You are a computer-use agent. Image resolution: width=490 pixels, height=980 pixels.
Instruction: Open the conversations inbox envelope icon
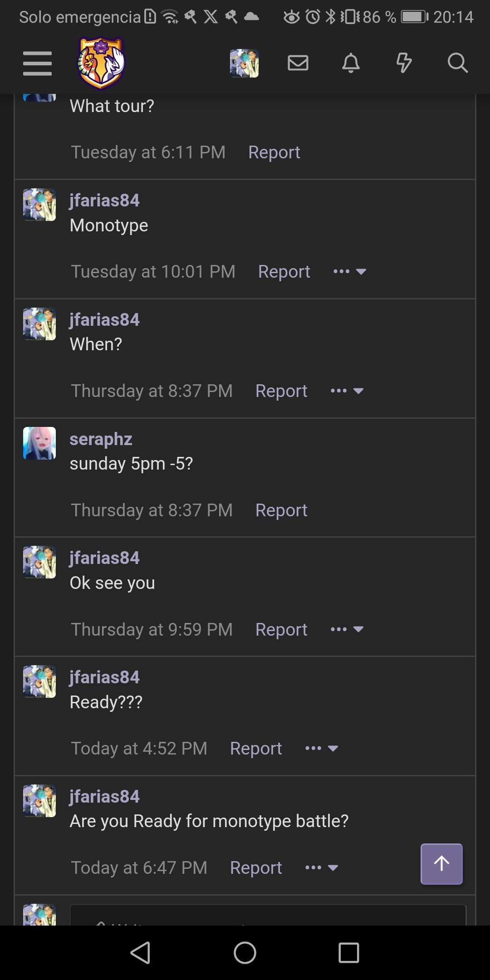[x=298, y=63]
